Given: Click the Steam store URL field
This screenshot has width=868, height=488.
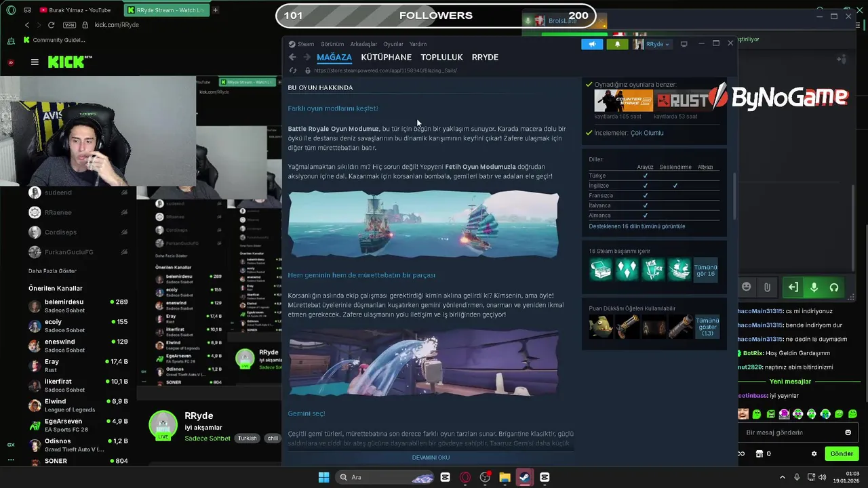Looking at the screenshot, I should click(x=385, y=70).
